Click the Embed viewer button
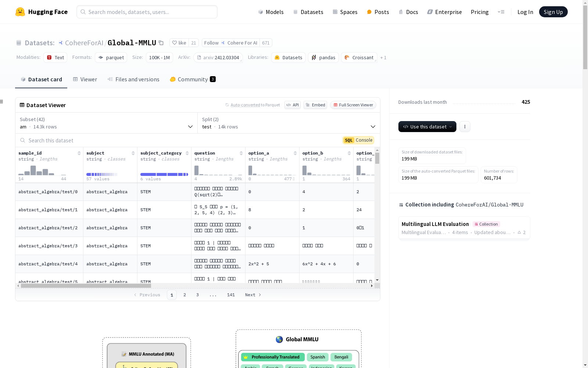The height and width of the screenshot is (368, 588). click(x=315, y=105)
